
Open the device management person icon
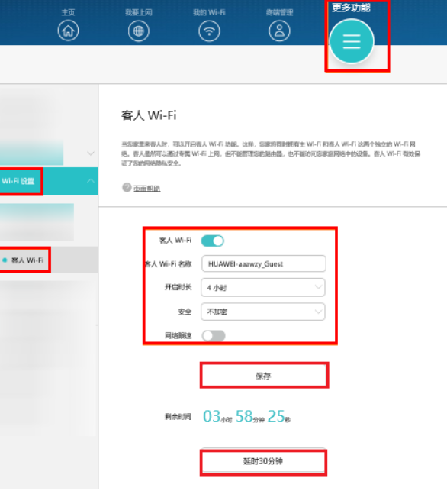point(279,31)
